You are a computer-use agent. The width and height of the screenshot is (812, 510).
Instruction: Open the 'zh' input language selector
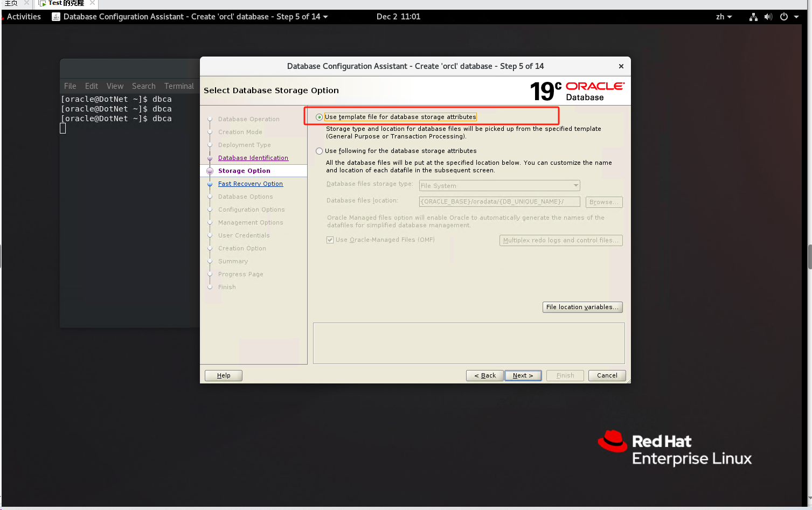click(724, 17)
